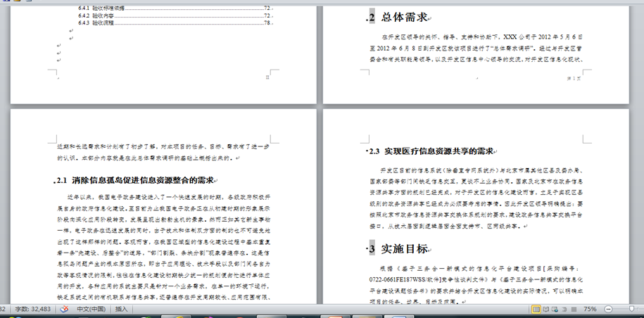The width and height of the screenshot is (644, 318).
Task: Click text 0722-0661FE187WSS/软件 in the paragraph
Action: (x=405, y=279)
